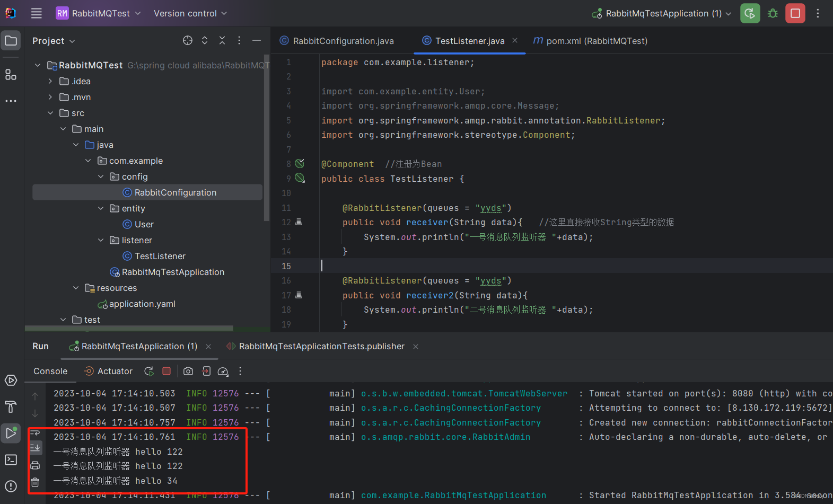Open the Problems tool window icon
Screen dimensions: 833x504
point(11,486)
